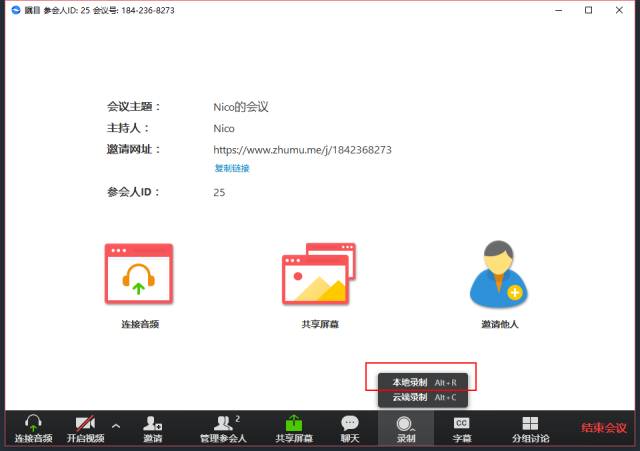This screenshot has height=451, width=640.
Task: Expand the arrow next to 开启视频
Action: [116, 426]
